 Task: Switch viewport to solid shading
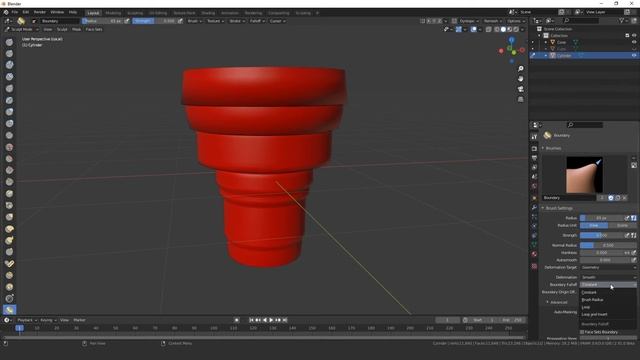pyautogui.click(x=503, y=29)
